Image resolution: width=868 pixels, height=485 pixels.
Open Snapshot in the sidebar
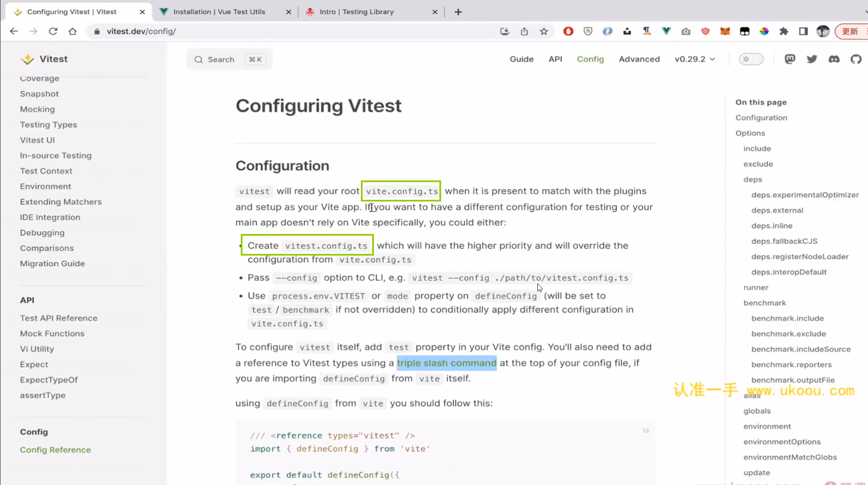click(39, 94)
